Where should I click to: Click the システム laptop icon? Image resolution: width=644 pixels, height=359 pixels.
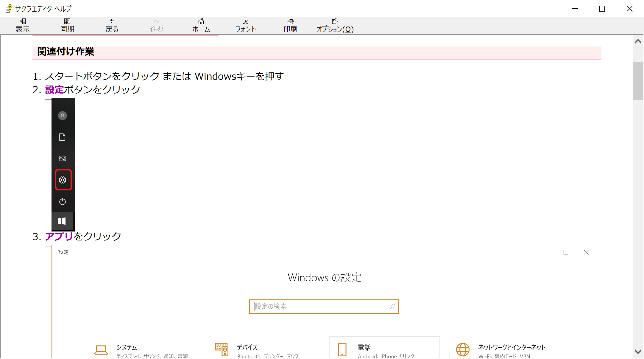point(101,350)
